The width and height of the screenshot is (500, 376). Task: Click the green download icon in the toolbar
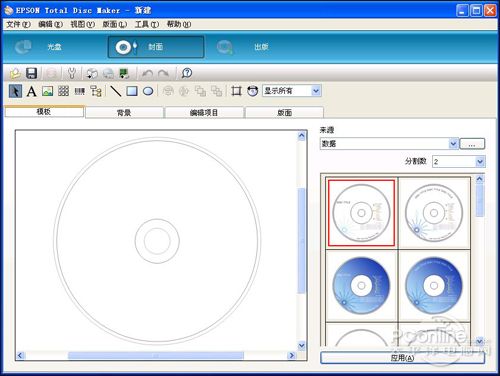coord(124,73)
